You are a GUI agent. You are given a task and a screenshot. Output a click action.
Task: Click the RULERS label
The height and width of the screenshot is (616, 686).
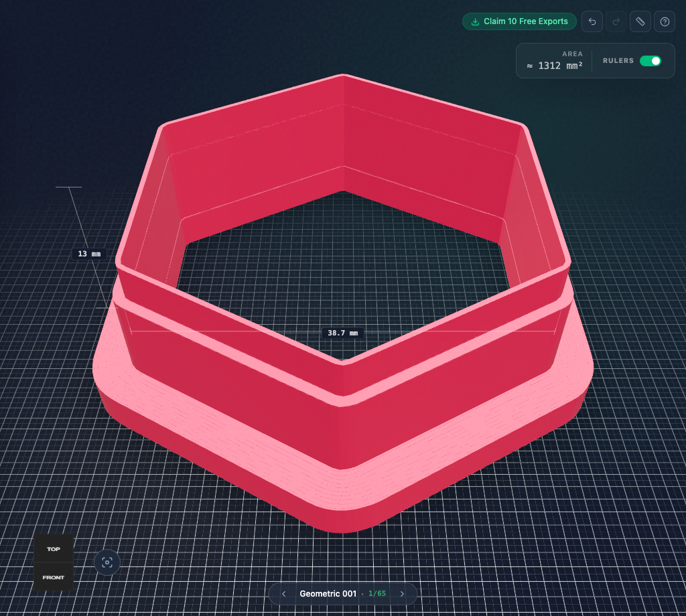coord(618,61)
